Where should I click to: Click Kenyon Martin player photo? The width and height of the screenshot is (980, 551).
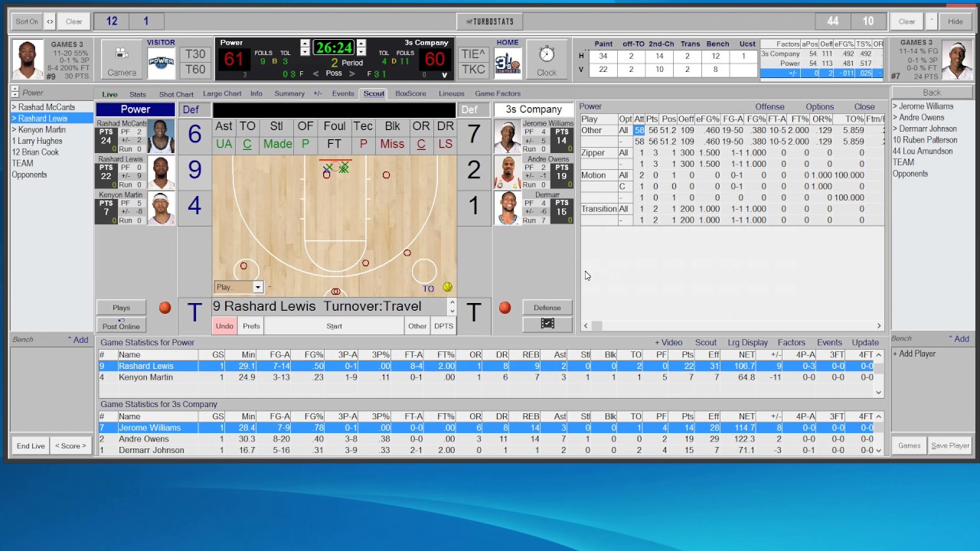click(161, 207)
